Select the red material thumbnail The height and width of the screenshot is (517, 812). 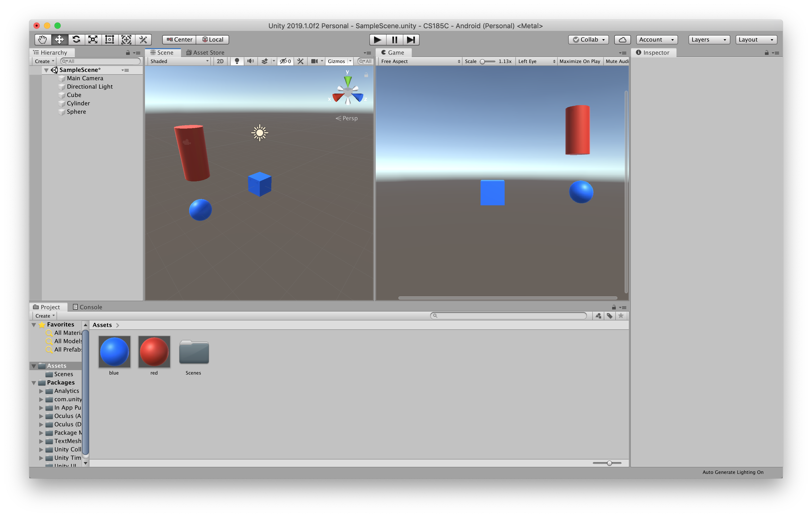[154, 352]
